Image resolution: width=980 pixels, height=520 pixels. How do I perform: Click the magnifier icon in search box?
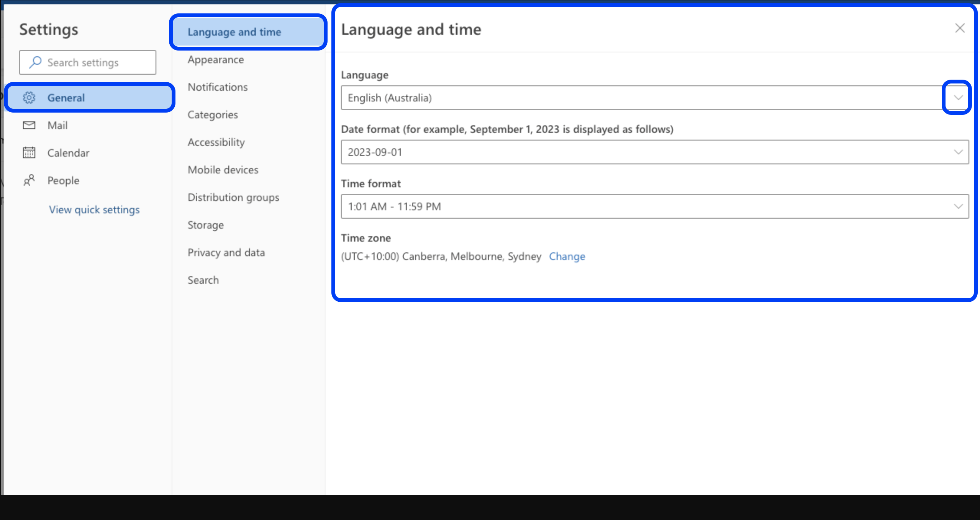pos(35,62)
